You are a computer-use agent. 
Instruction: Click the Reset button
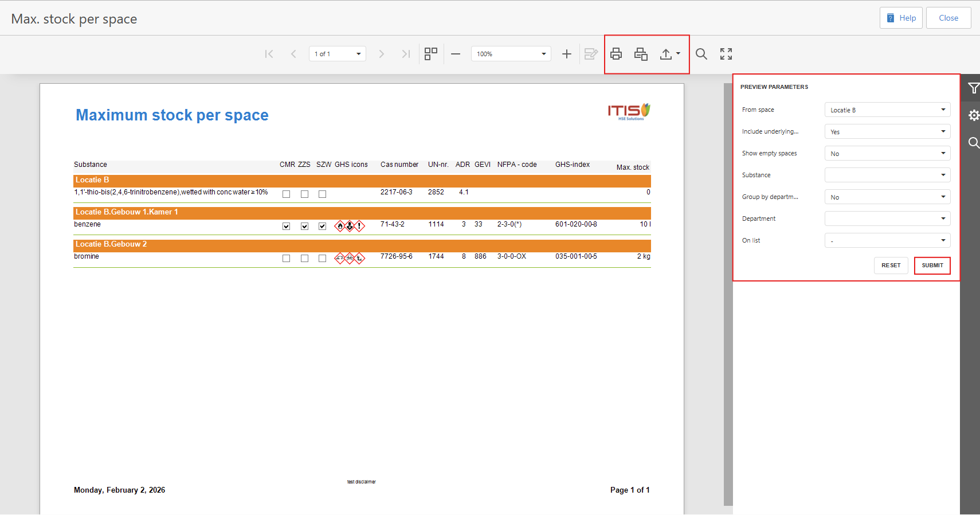coord(891,266)
